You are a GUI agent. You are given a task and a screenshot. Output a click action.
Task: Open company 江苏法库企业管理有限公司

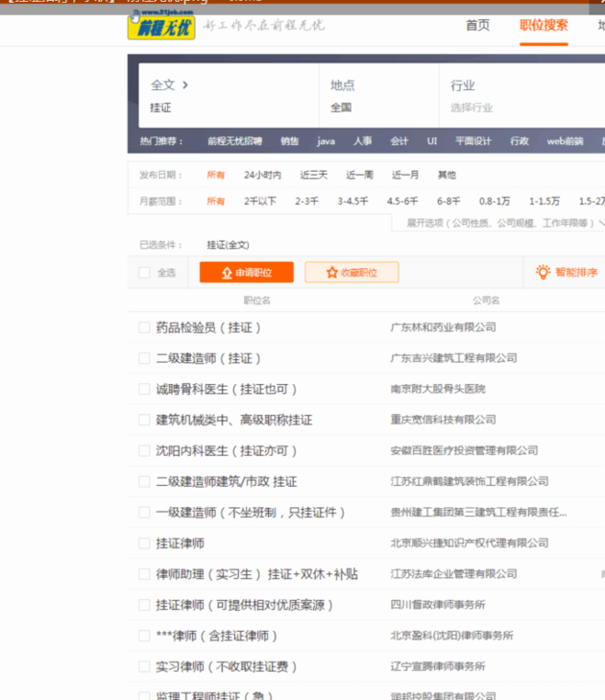453,573
